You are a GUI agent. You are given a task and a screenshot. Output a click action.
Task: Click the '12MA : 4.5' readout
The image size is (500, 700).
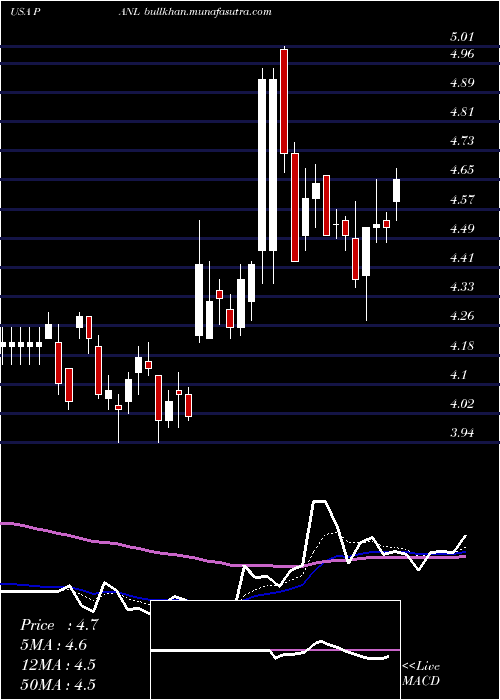(58, 665)
